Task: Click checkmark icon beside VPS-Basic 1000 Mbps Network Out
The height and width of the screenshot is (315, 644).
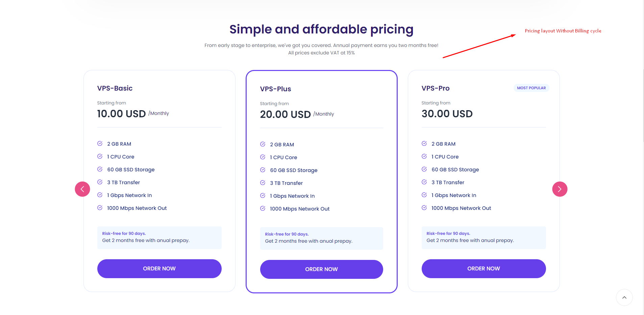Action: pos(100,208)
